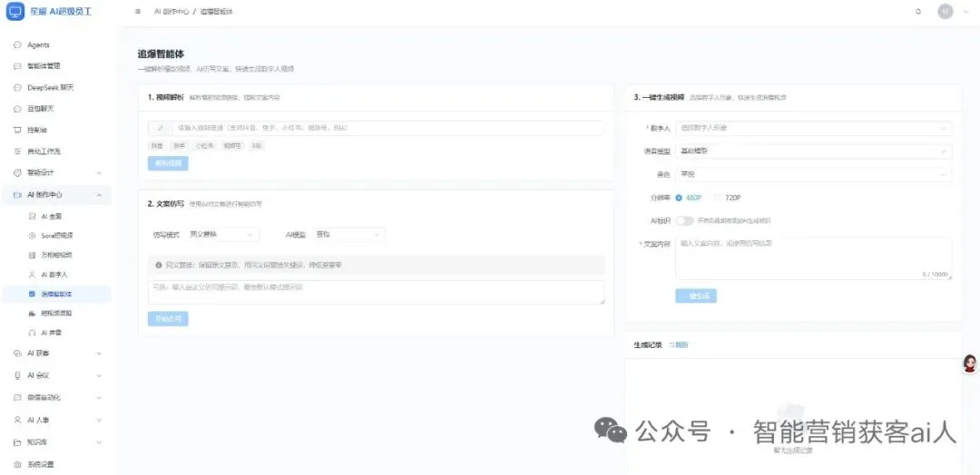The width and height of the screenshot is (980, 475).
Task: Click the 微信自动化 message icon
Action: (x=17, y=397)
